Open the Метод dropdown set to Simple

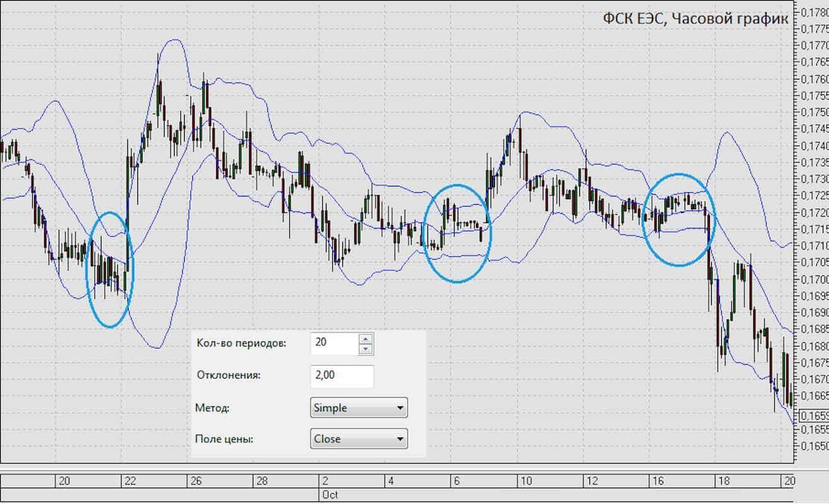point(359,408)
